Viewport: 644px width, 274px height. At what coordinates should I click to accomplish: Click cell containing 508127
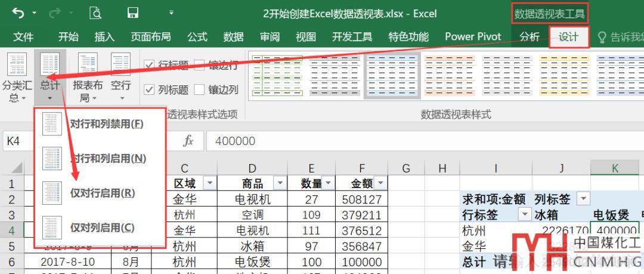361,199
